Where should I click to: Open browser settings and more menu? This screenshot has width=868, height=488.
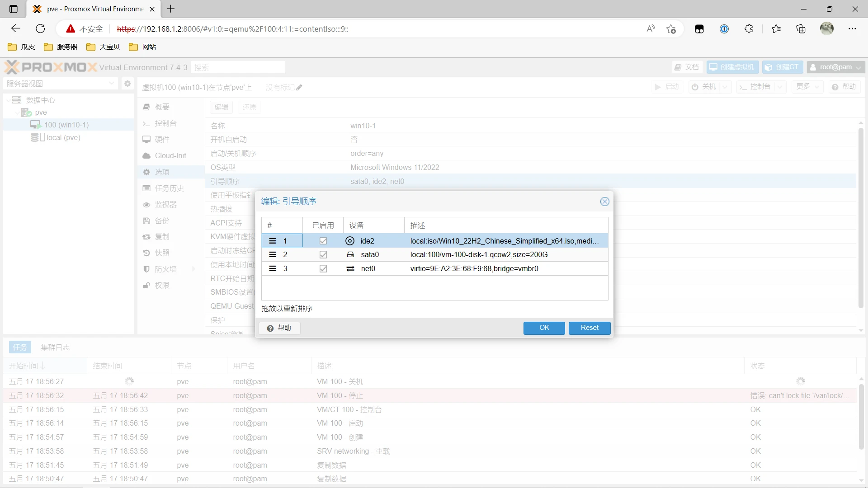[x=852, y=28]
